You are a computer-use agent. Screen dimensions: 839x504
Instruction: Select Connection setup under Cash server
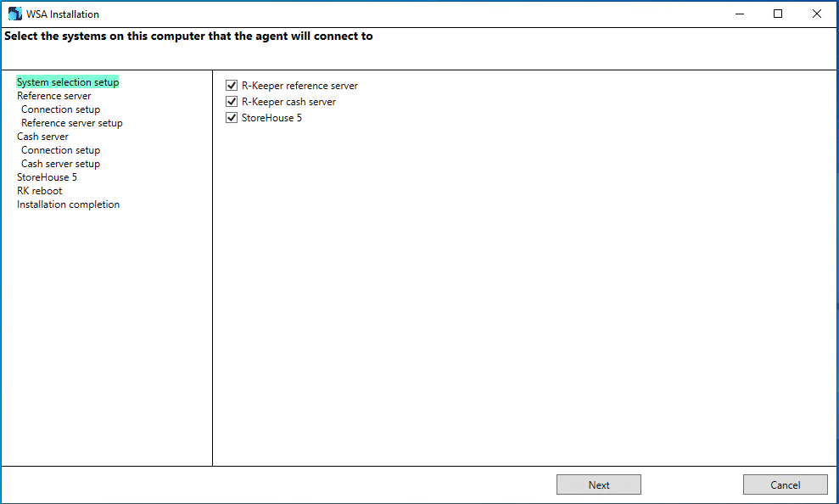coord(61,150)
